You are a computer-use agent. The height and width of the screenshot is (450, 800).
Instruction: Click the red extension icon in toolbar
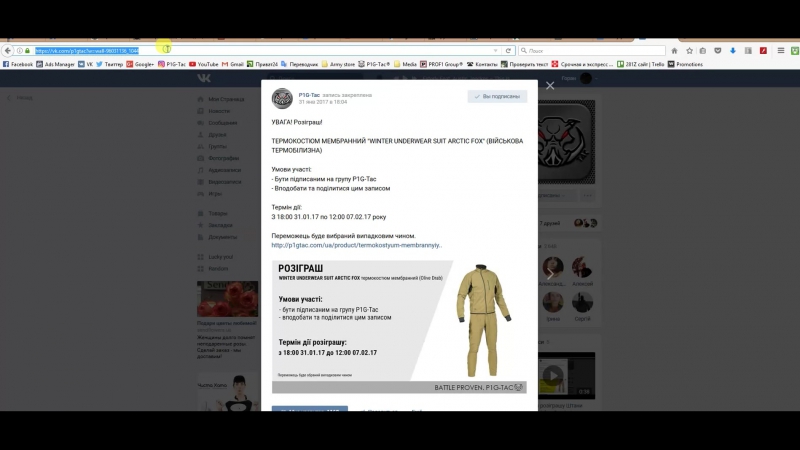tap(763, 51)
